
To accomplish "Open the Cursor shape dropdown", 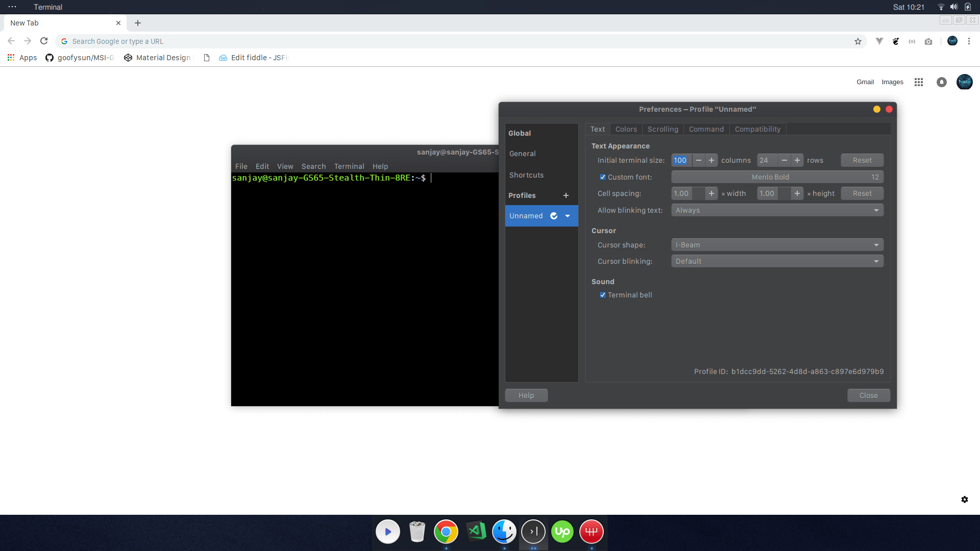I will [777, 245].
